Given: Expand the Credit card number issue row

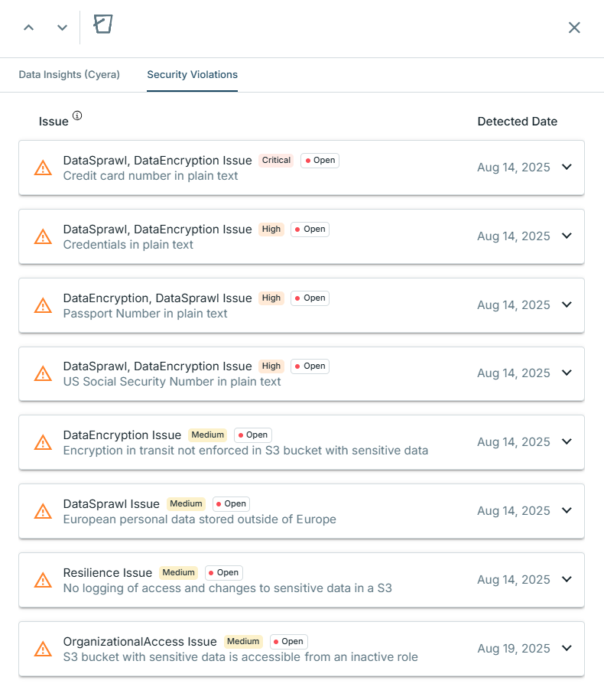Looking at the screenshot, I should (567, 167).
